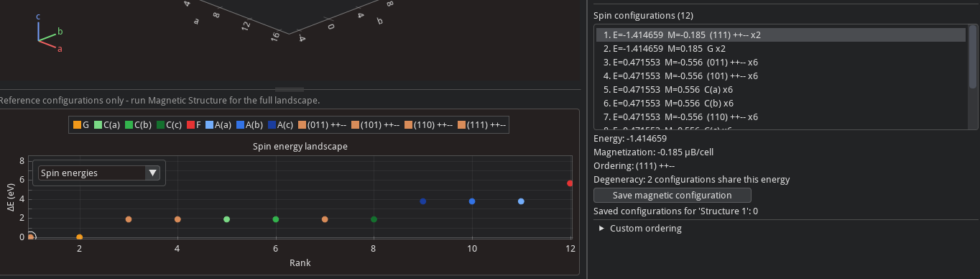
Task: Click the A(b) blue legend swatch
Action: tap(240, 125)
